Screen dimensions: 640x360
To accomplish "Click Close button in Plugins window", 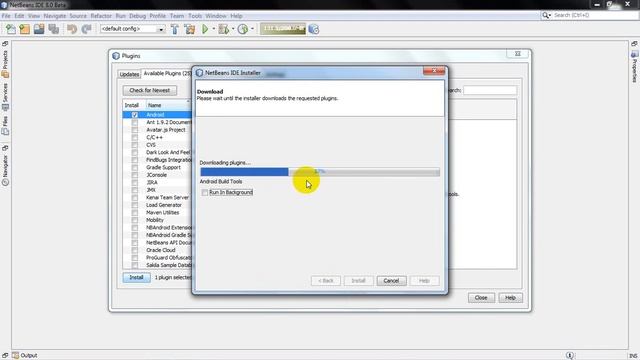I will tap(481, 298).
